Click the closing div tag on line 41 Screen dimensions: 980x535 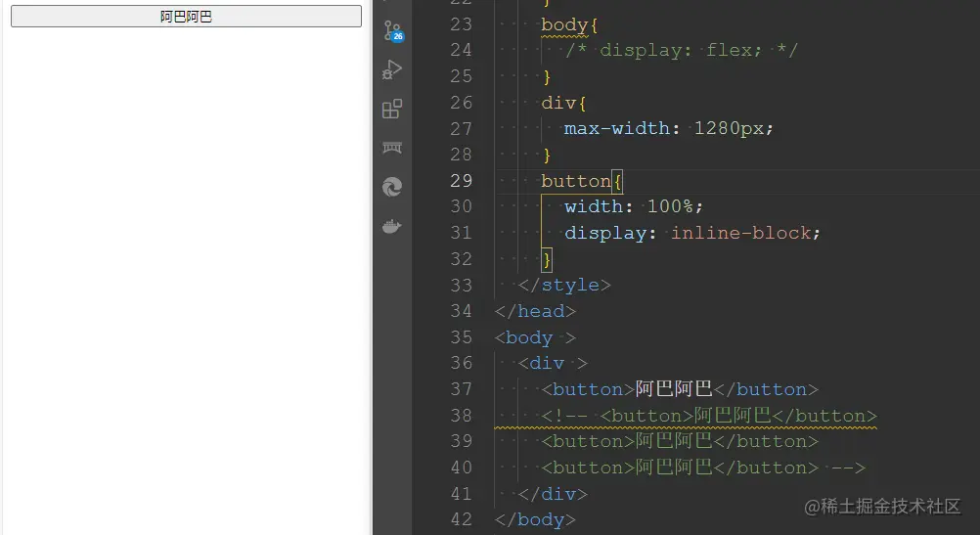(553, 494)
